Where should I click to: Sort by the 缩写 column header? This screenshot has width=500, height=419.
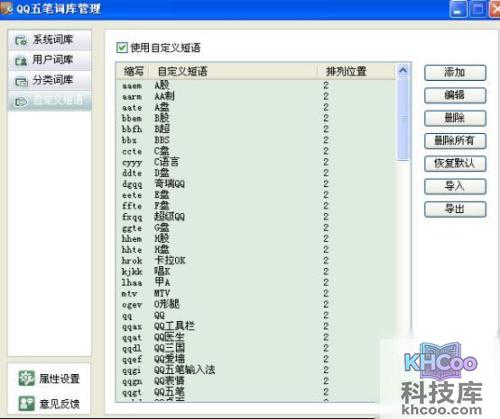click(x=133, y=71)
